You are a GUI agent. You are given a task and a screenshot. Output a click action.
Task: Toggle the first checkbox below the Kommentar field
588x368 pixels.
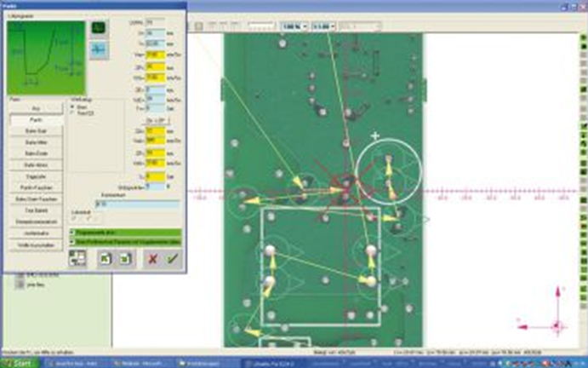tap(75, 219)
